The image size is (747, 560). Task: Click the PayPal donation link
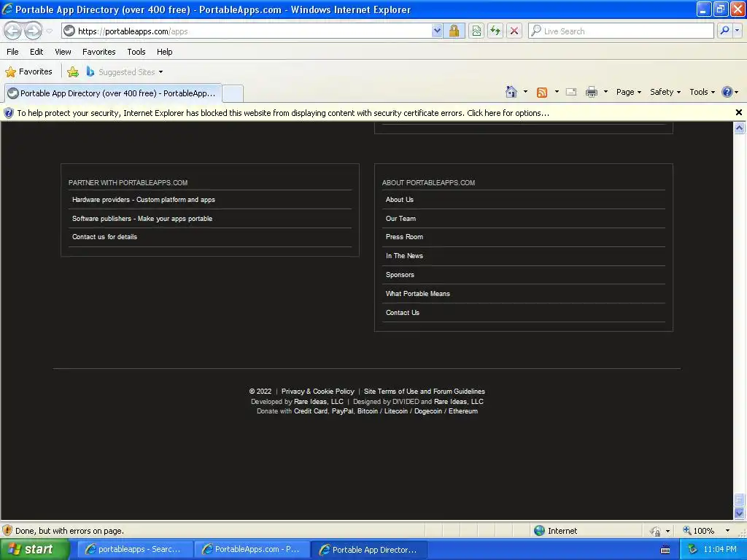click(x=343, y=411)
